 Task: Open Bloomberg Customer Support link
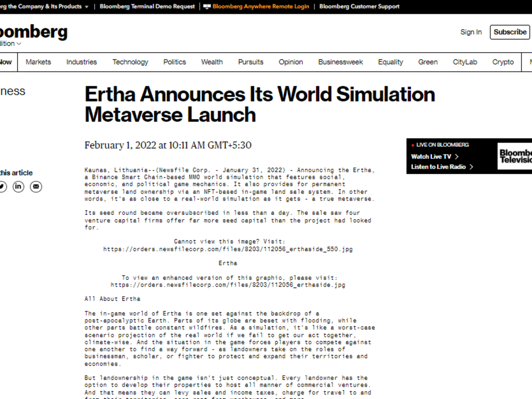point(359,6)
